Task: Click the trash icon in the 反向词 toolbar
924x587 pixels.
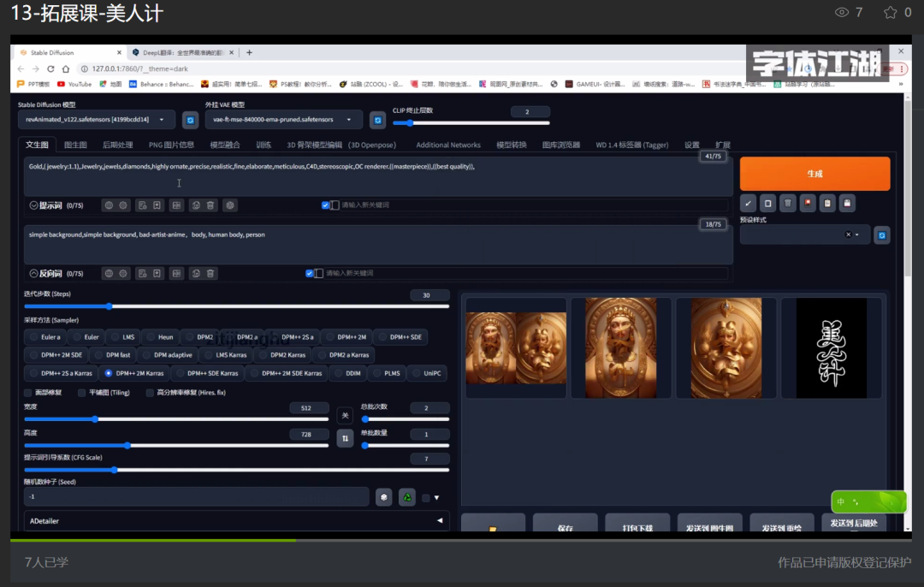Action: (210, 274)
